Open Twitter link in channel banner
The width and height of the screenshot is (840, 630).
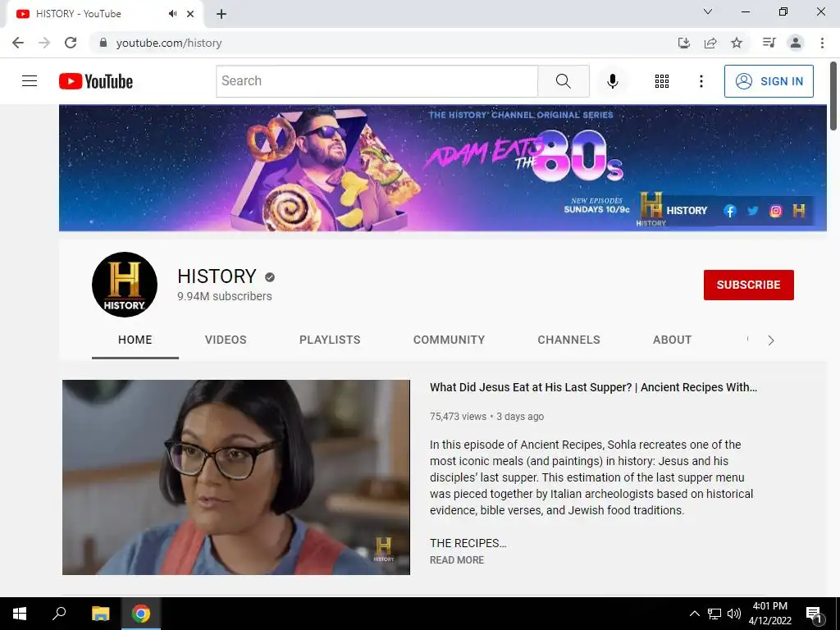(753, 211)
